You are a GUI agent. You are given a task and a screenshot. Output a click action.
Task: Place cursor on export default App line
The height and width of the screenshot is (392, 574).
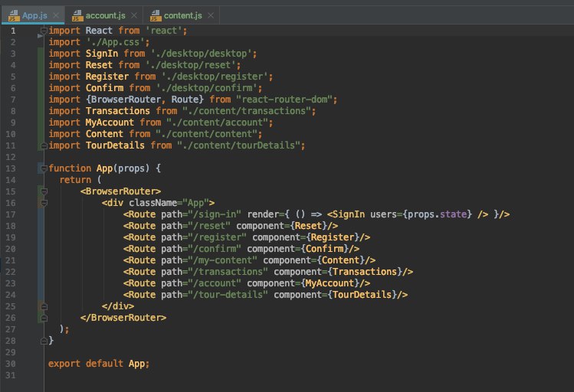(x=98, y=363)
